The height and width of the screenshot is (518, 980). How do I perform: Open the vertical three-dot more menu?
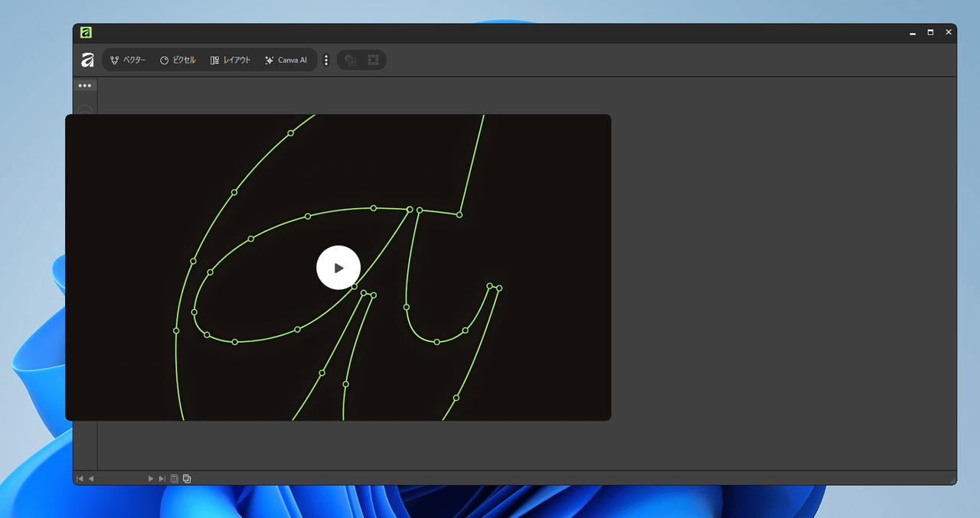(326, 60)
